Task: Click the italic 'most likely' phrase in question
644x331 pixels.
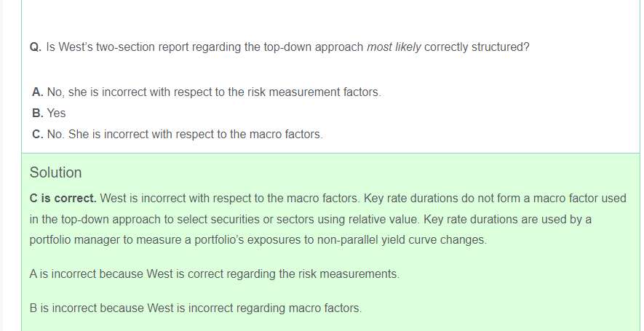Action: click(394, 47)
